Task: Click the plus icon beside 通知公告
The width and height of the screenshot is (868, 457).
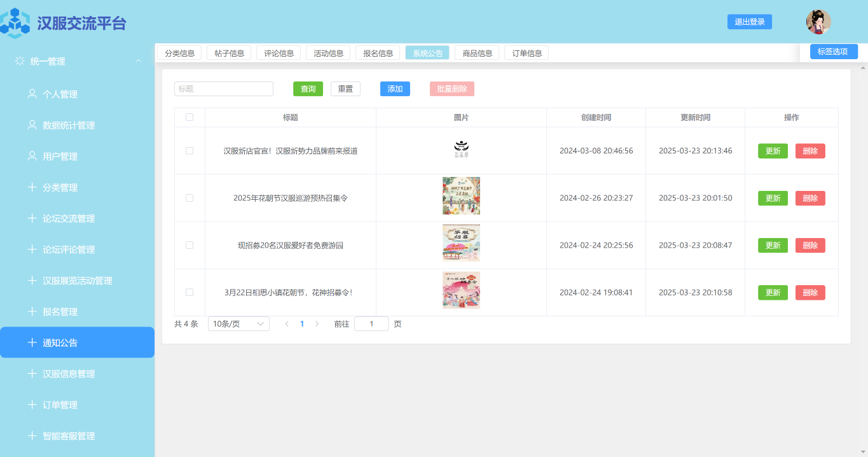Action: click(32, 342)
